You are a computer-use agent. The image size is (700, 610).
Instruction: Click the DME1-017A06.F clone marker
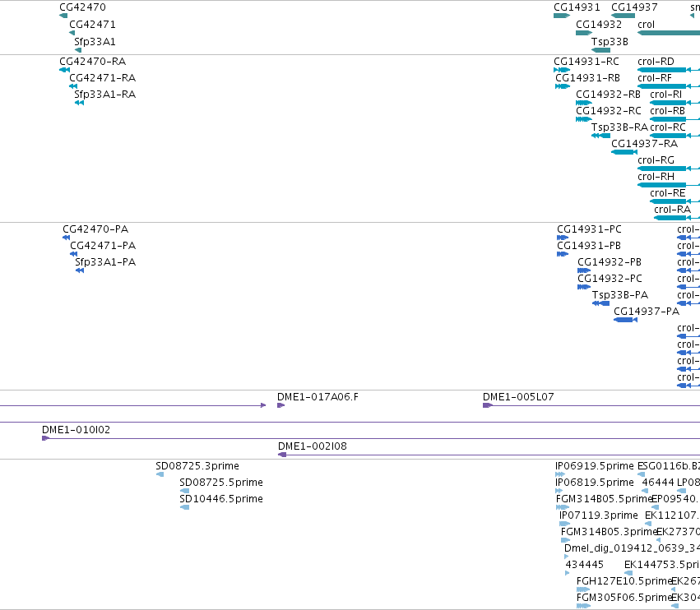280,405
